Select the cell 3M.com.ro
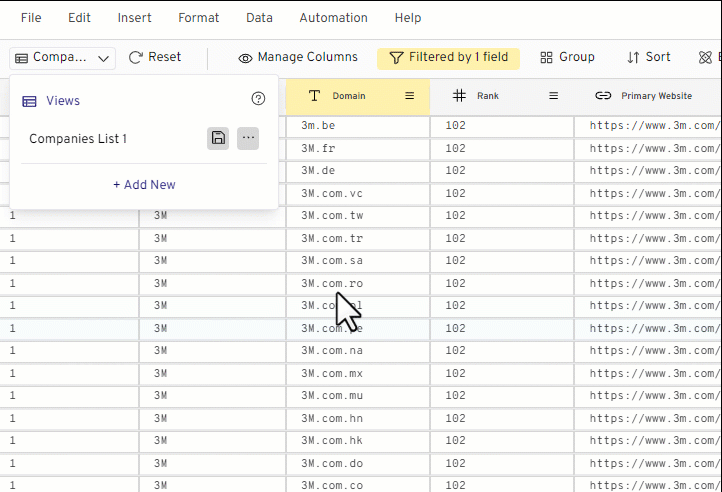The image size is (722, 492). tap(358, 284)
